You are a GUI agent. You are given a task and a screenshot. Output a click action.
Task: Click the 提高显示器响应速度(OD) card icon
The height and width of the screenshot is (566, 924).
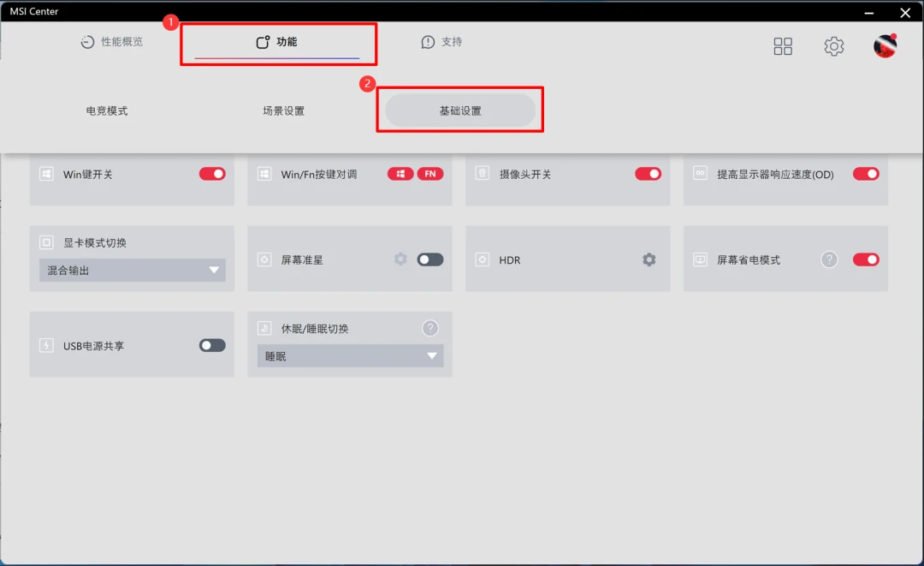[x=700, y=174]
